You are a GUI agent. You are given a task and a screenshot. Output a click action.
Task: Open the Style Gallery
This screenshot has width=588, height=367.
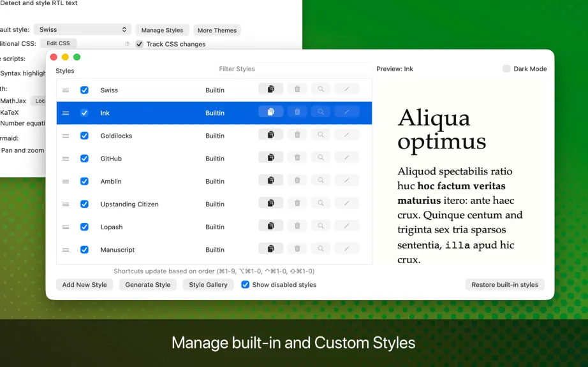(x=208, y=285)
